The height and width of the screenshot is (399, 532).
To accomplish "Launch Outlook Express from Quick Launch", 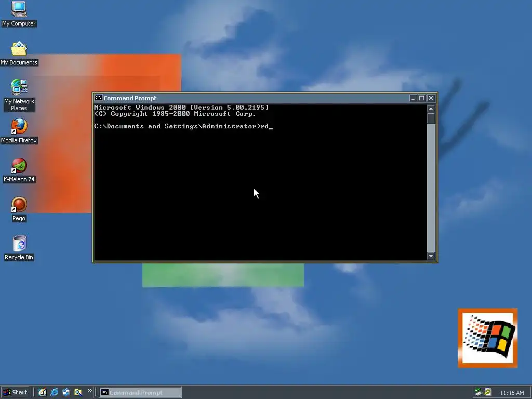I will pos(66,392).
